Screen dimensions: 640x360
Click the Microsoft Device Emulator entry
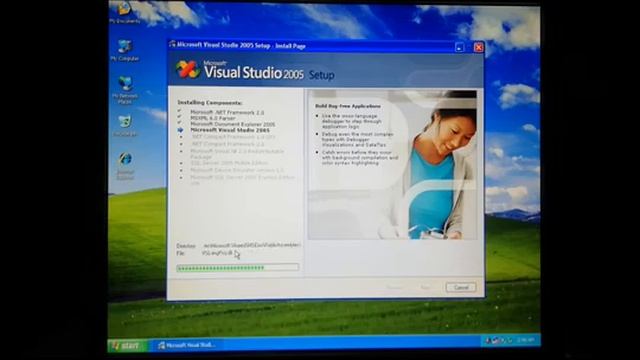[237, 170]
